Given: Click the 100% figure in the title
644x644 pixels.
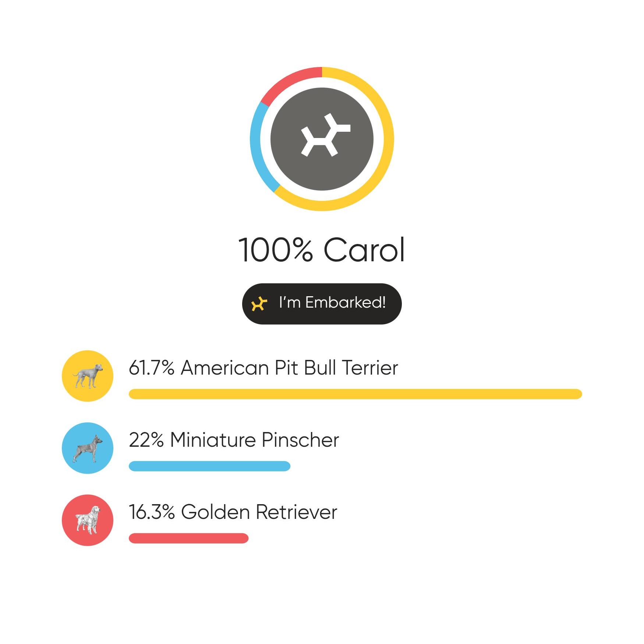Looking at the screenshot, I should 276,250.
